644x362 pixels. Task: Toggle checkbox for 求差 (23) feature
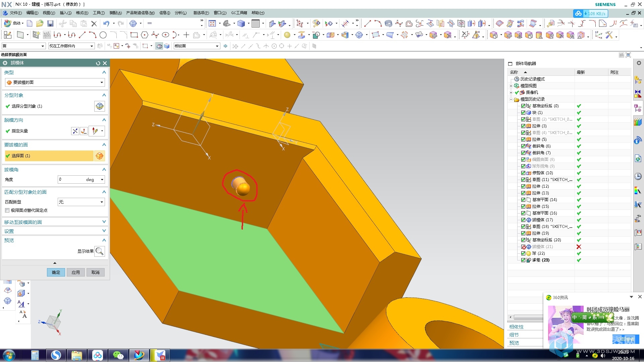523,260
